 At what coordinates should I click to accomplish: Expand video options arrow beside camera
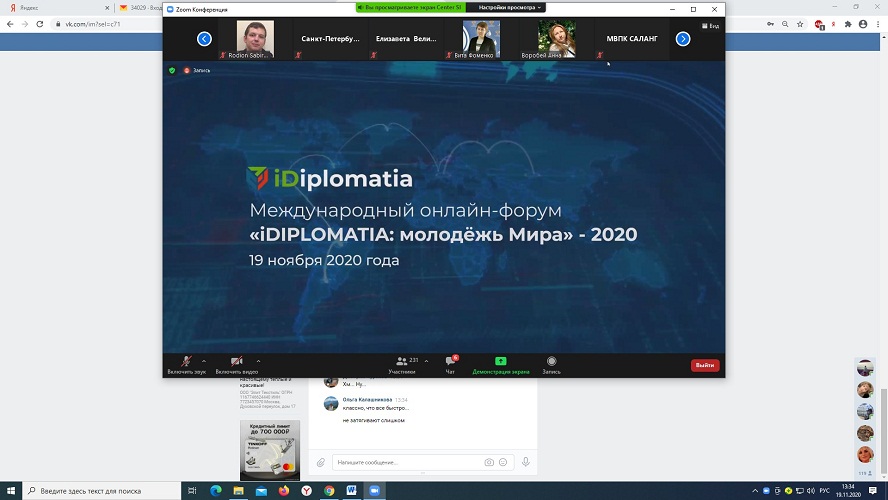[258, 361]
